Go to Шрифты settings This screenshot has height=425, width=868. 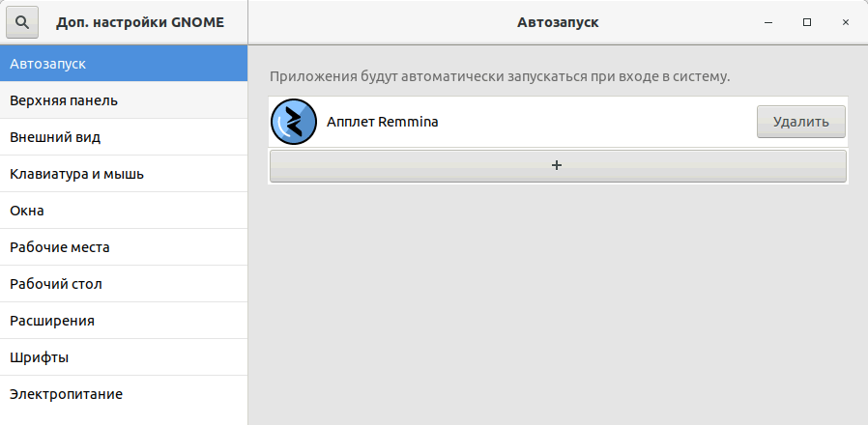pyautogui.click(x=124, y=357)
